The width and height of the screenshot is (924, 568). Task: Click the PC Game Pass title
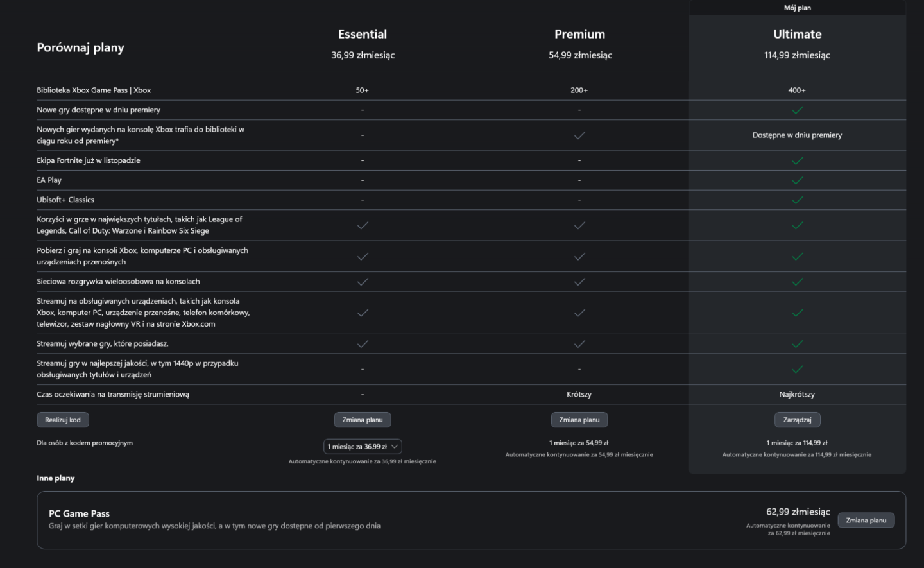coord(79,513)
